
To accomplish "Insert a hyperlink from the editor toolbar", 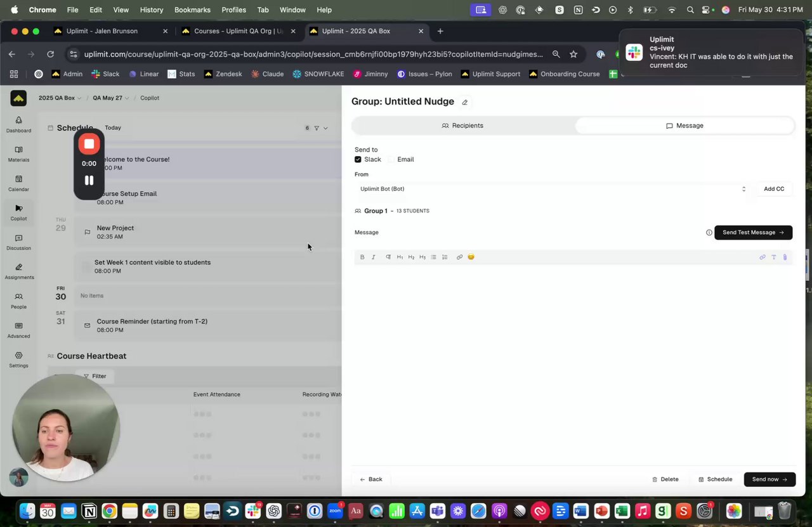I will click(x=459, y=257).
